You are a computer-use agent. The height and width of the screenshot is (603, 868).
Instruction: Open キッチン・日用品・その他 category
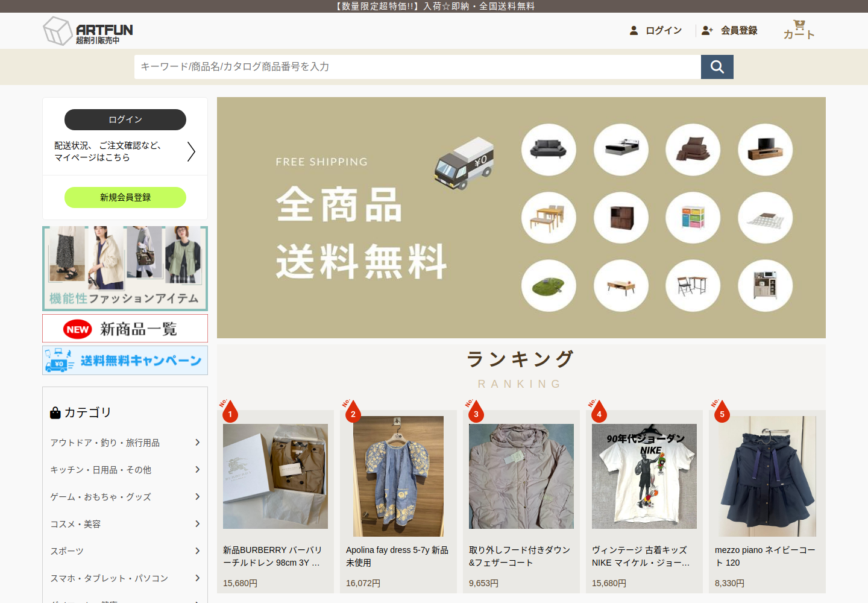101,470
